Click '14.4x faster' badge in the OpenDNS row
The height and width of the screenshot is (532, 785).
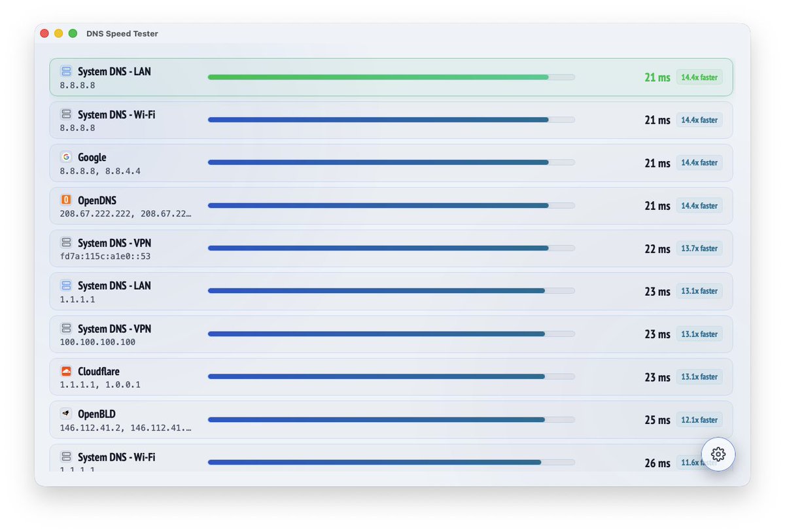(x=699, y=205)
